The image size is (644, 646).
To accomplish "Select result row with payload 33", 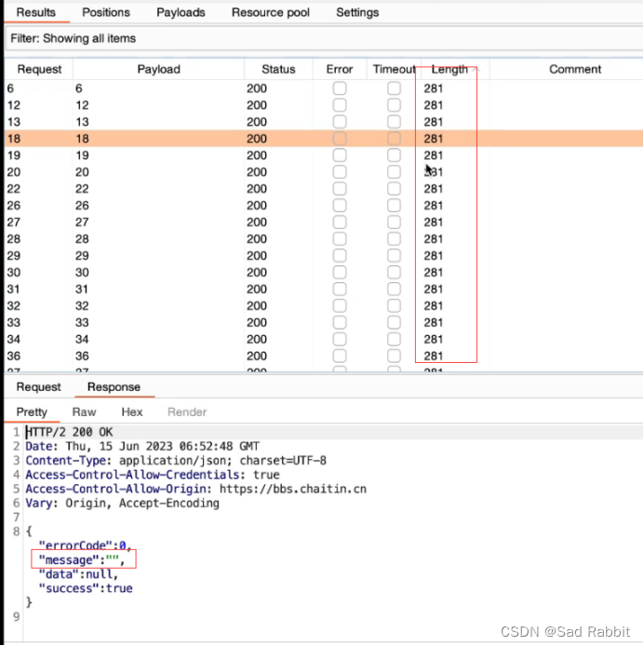I will pyautogui.click(x=324, y=323).
